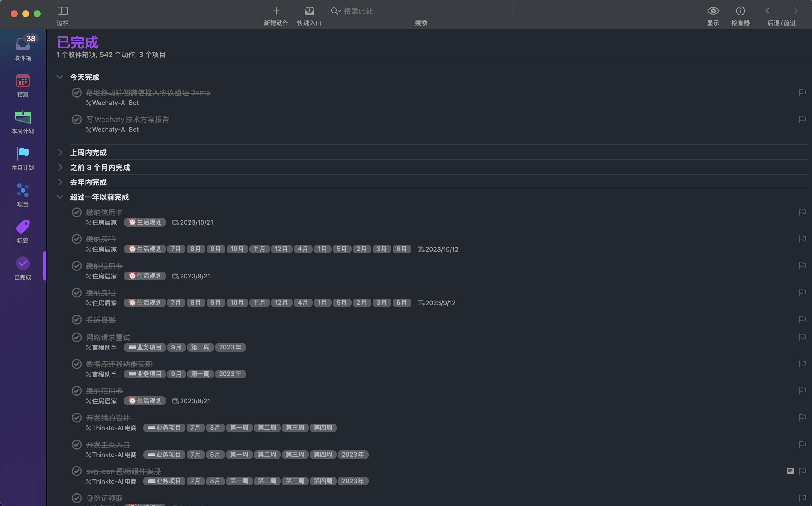812x506 pixels.
Task: Uncheck 网络请求重试 status circle
Action: point(77,337)
